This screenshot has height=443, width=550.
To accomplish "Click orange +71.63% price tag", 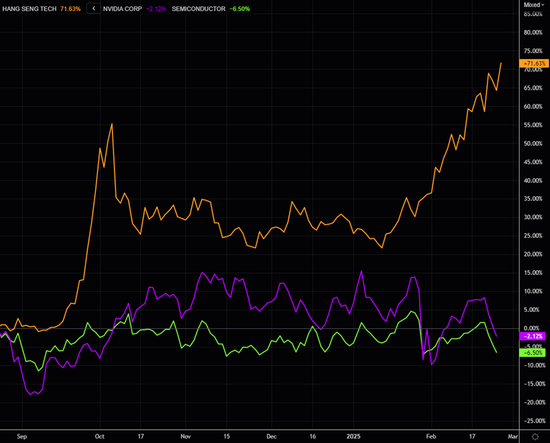I will click(534, 63).
